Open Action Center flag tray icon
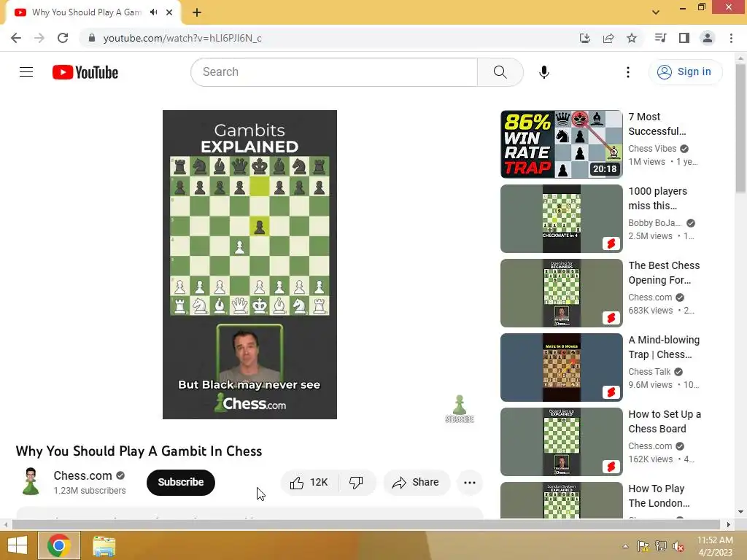 tap(643, 546)
